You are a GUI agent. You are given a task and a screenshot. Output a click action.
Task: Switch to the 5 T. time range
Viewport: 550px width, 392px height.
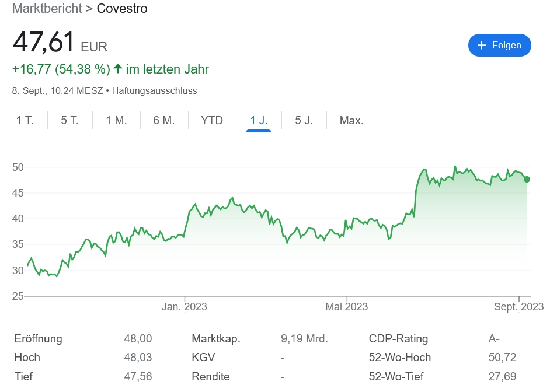click(69, 120)
